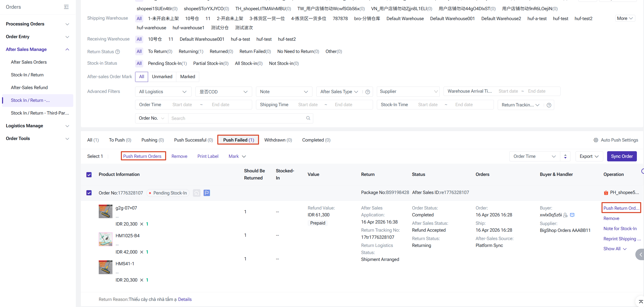Collapse the Orders sidebar menu icon

[66, 7]
